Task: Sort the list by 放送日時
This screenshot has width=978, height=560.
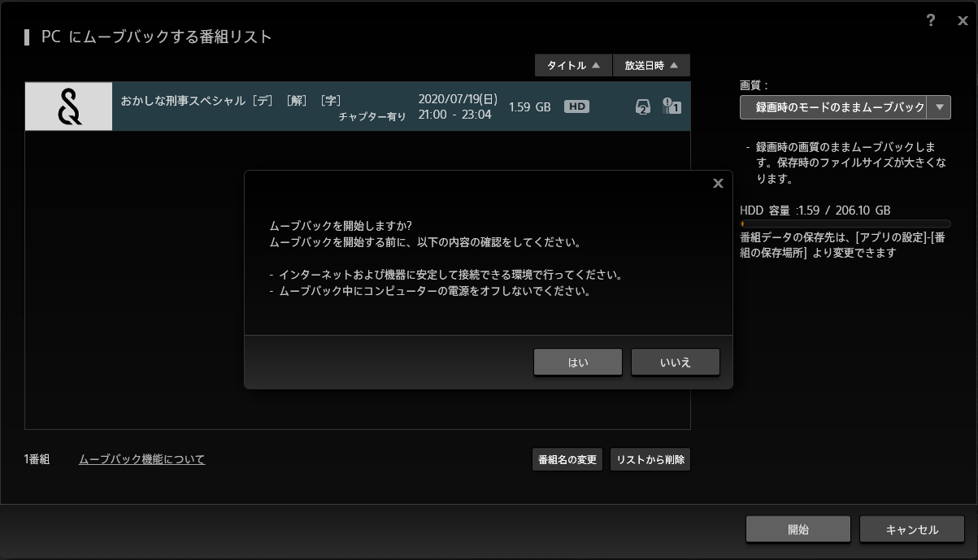Action: (651, 66)
